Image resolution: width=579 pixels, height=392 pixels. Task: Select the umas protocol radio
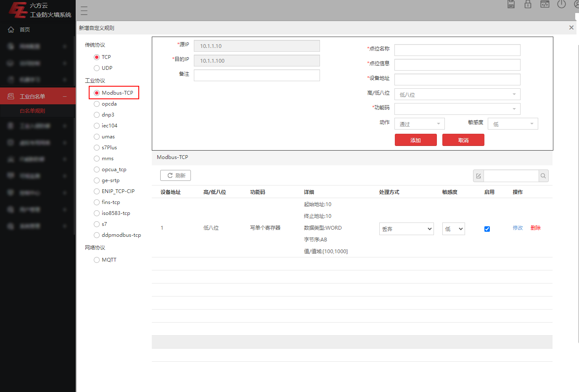pos(97,137)
